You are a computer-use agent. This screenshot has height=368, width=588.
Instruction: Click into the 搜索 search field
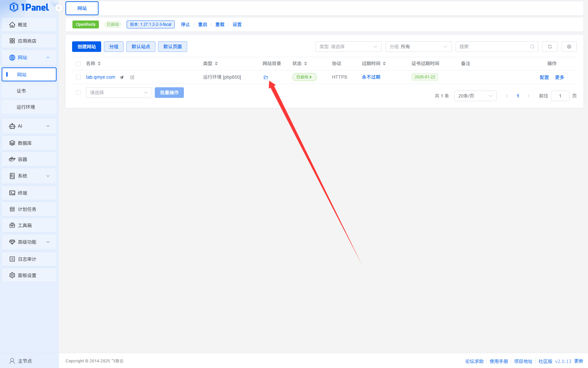point(493,47)
